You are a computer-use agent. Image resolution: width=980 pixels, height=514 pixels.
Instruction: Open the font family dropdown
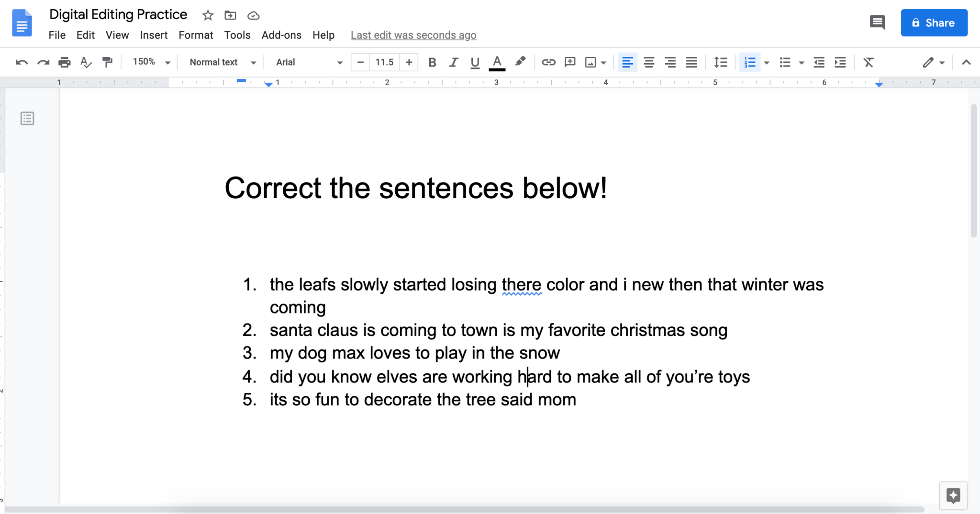click(306, 62)
